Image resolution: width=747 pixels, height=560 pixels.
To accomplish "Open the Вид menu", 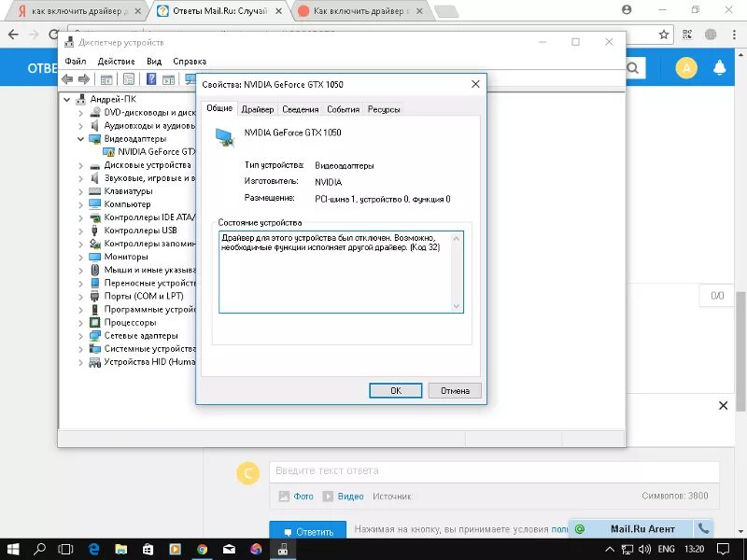I will [154, 62].
